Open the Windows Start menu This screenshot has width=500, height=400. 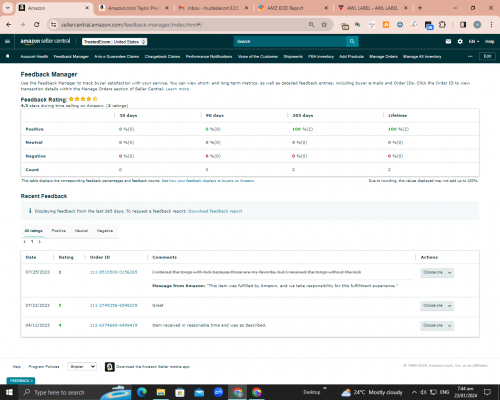pos(9,392)
